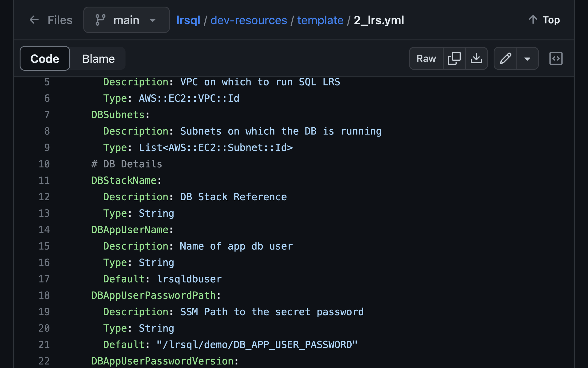
Task: Click the branch icon next to main
Action: point(100,20)
